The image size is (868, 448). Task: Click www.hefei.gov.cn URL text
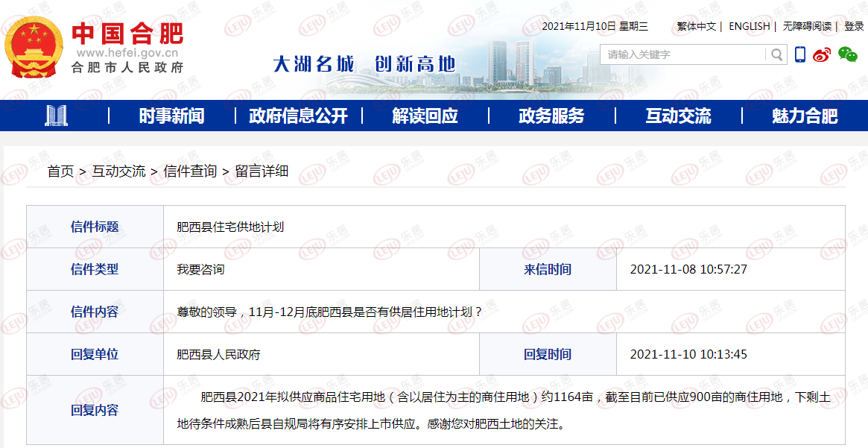click(127, 53)
